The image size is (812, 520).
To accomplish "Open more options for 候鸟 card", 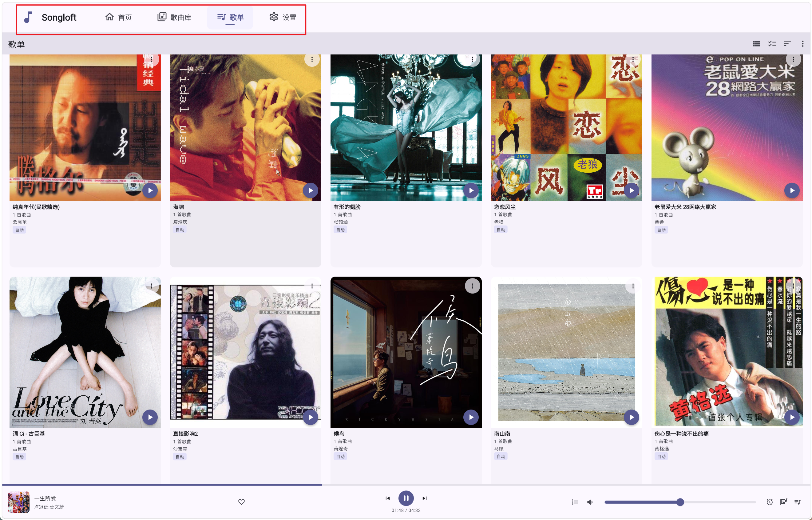I will [x=472, y=286].
